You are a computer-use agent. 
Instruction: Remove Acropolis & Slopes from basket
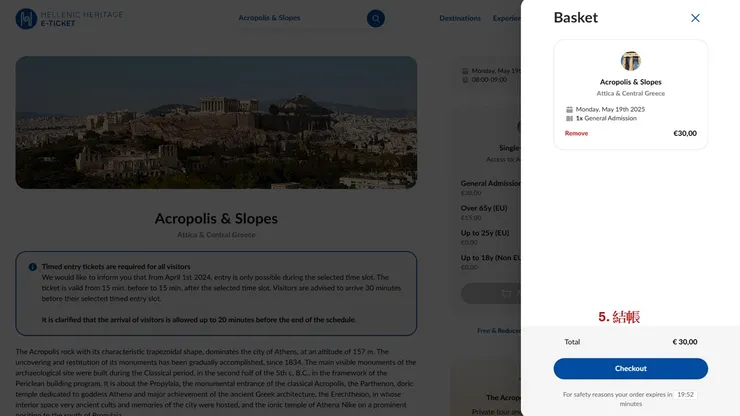tap(576, 133)
